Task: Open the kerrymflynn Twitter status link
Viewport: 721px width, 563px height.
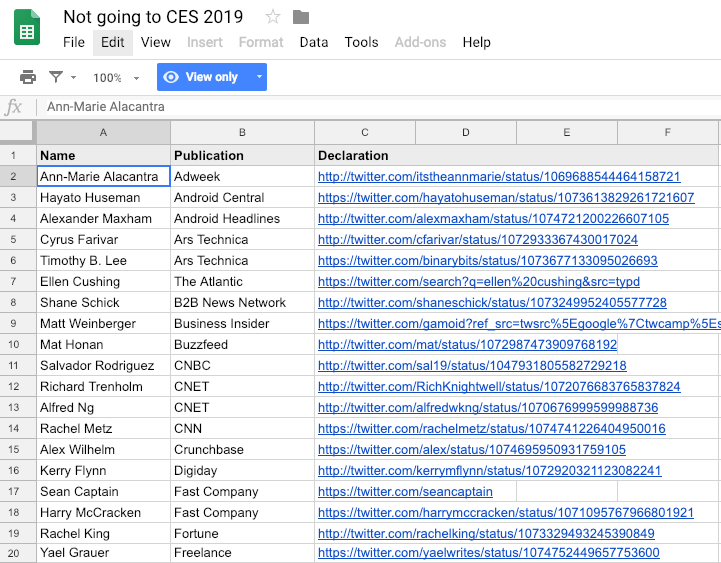Action: 490,471
